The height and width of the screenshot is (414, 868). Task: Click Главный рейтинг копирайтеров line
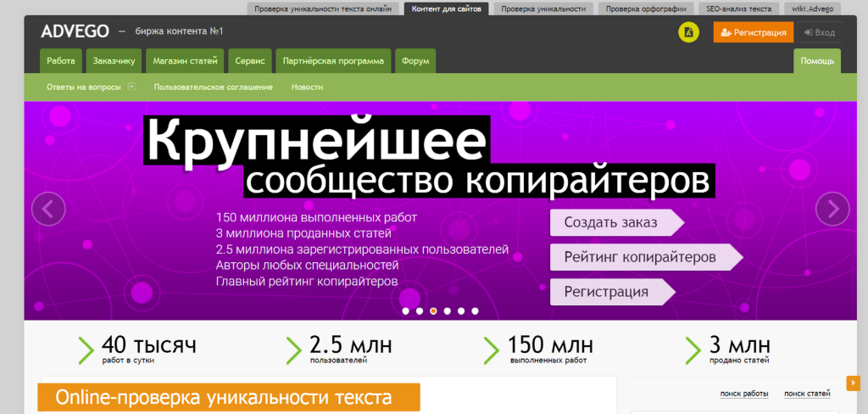307,282
